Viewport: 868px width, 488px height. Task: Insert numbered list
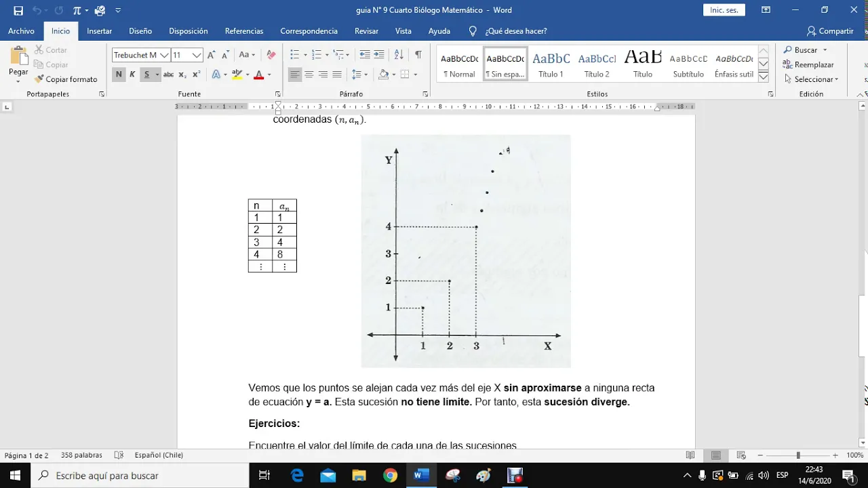tap(317, 55)
